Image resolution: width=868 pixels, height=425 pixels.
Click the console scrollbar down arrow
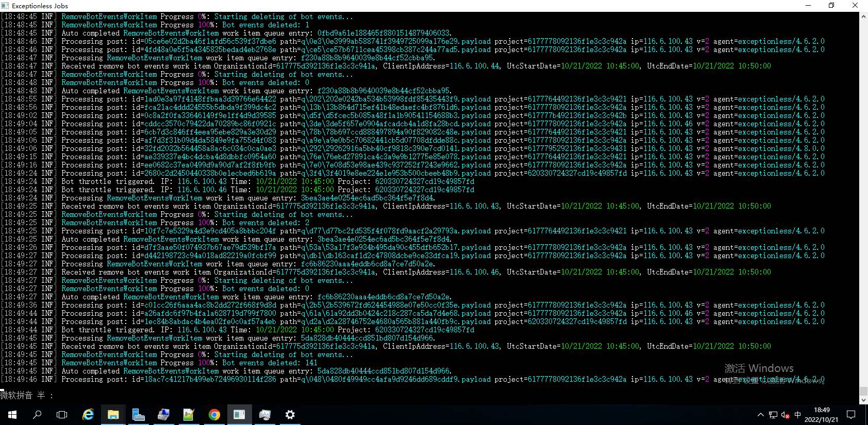pos(863,400)
